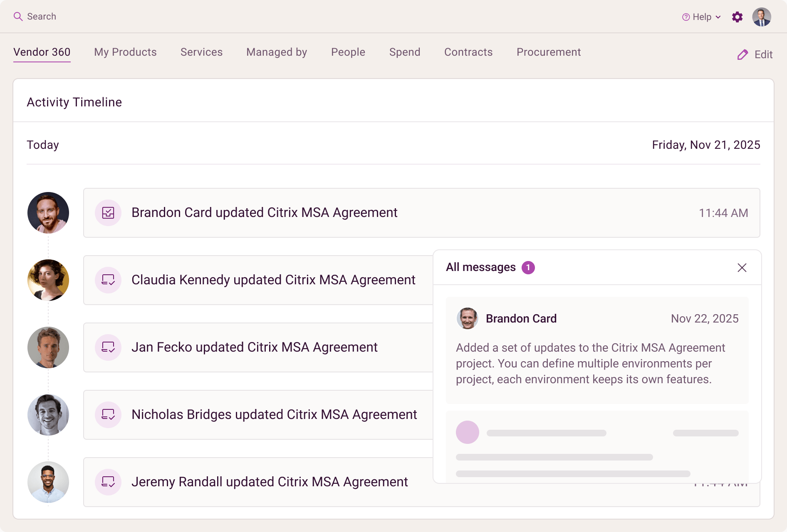Image resolution: width=787 pixels, height=532 pixels.
Task: Open "Brandon Card updated Citrix MSA Agreement" entry
Action: pyautogui.click(x=422, y=213)
